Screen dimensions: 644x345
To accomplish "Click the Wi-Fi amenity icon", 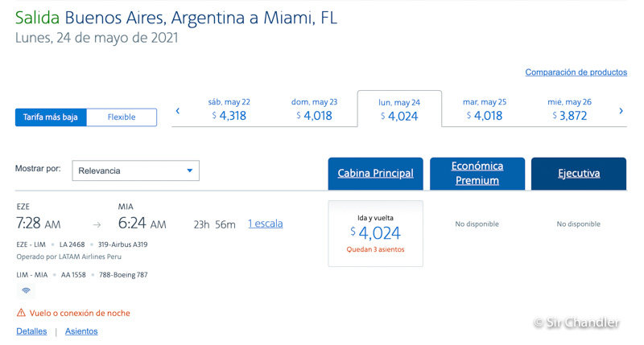I will tap(26, 290).
